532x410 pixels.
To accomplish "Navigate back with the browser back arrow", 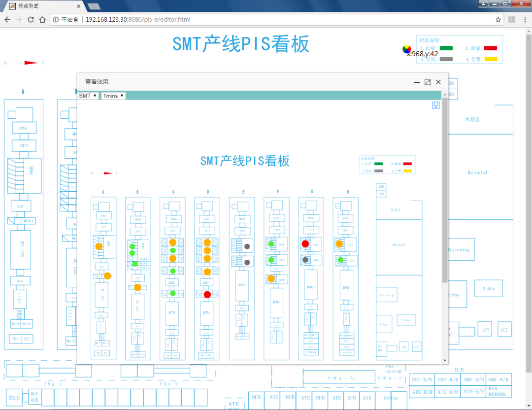I will tap(7, 20).
